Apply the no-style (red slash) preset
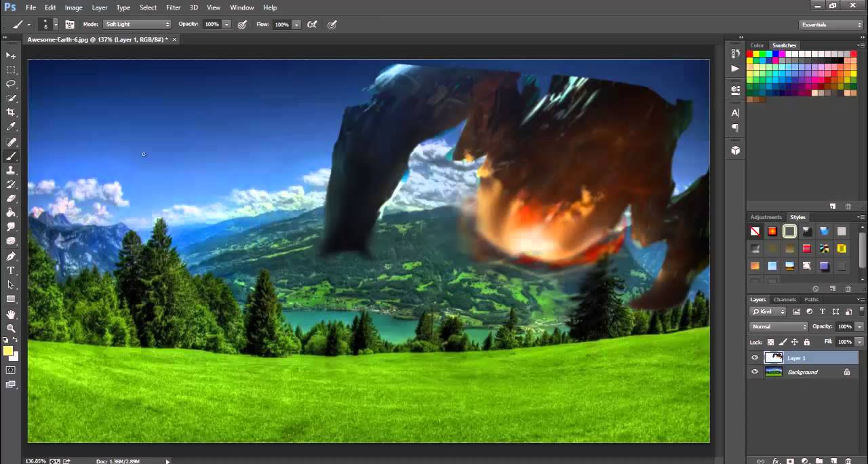868x464 pixels. 755,231
